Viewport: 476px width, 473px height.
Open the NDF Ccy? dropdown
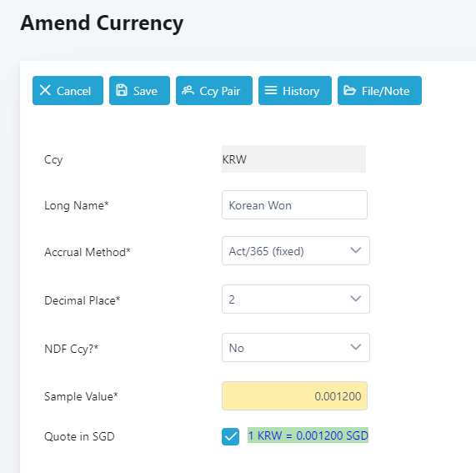[296, 348]
